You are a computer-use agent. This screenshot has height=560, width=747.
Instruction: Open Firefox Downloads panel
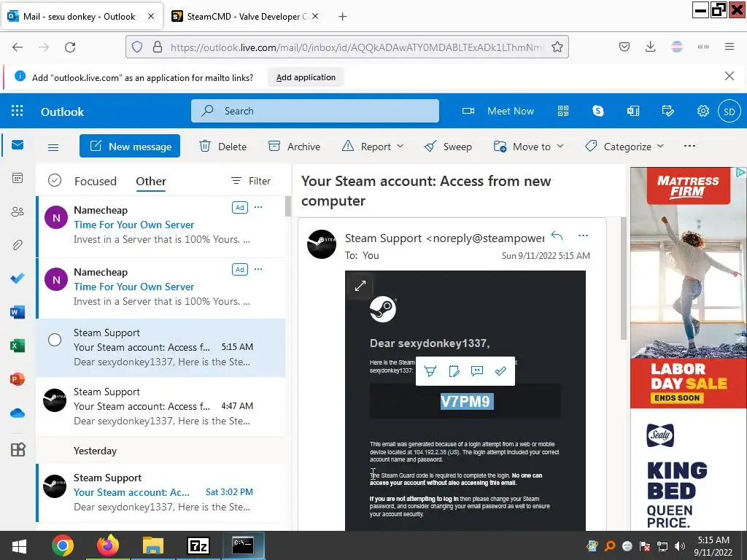pyautogui.click(x=650, y=47)
